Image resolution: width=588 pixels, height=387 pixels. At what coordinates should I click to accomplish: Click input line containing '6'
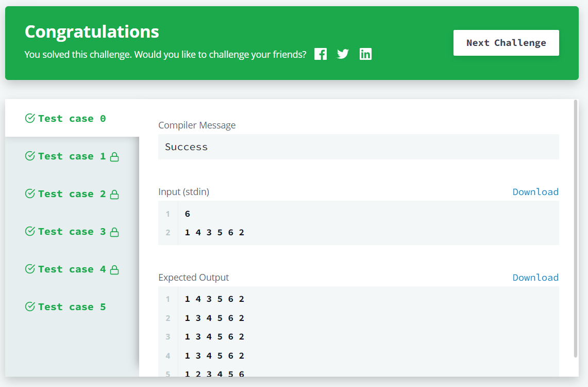188,214
